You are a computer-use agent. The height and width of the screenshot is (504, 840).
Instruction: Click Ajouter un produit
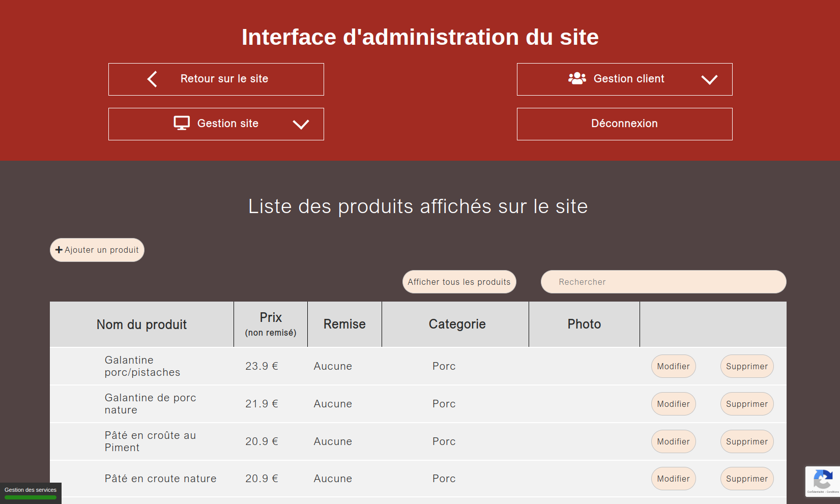click(x=97, y=250)
